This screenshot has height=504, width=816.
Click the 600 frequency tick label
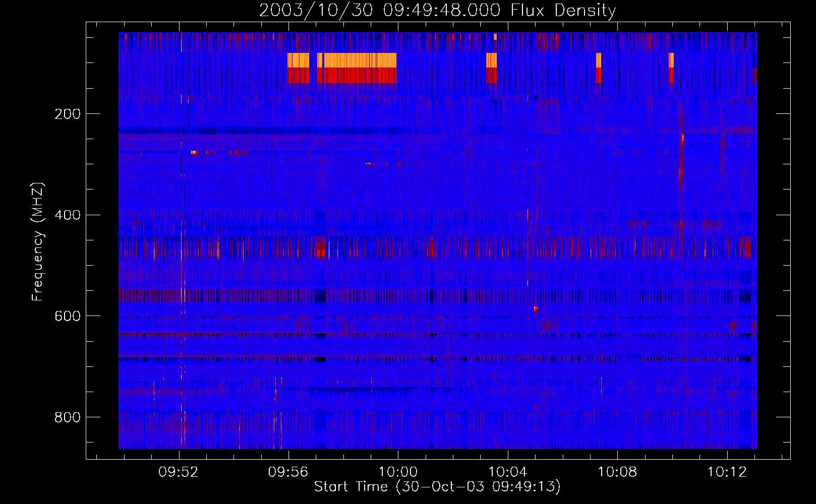click(x=68, y=316)
